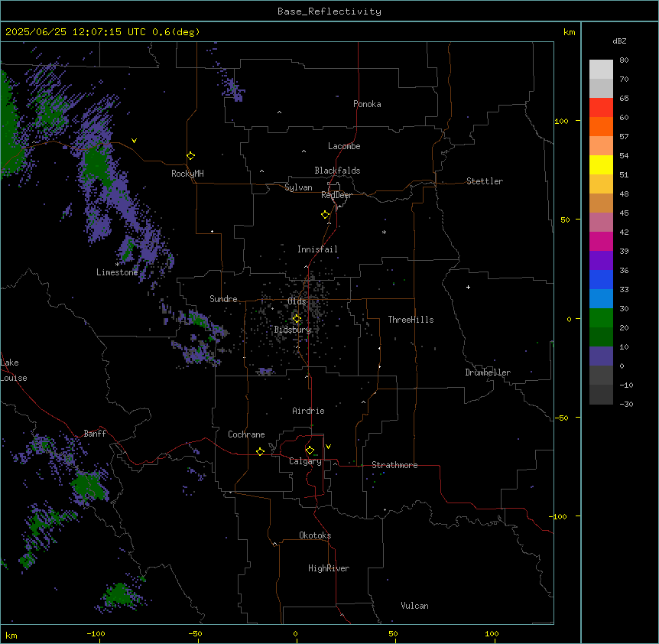Click the Calgary city label
659x644 pixels.
305,461
